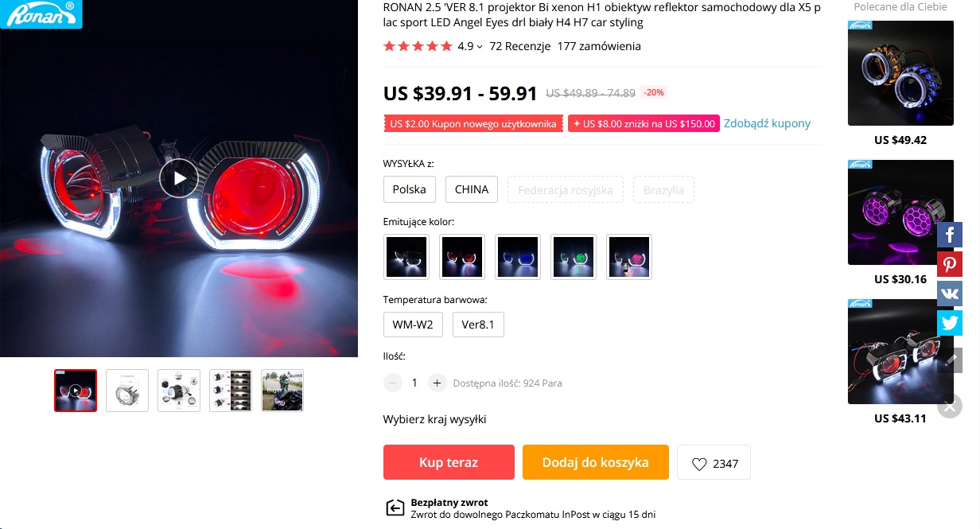Screen dimensions: 980x529
Task: Share the product on Facebook
Action: (950, 235)
